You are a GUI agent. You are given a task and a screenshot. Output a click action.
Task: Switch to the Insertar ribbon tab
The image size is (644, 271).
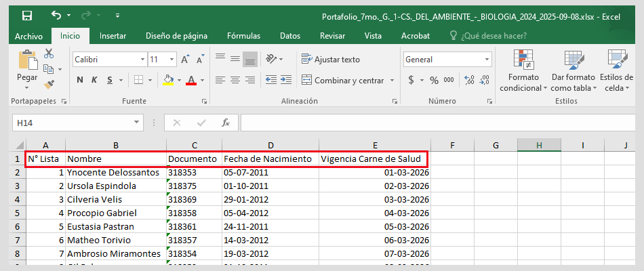tap(113, 36)
